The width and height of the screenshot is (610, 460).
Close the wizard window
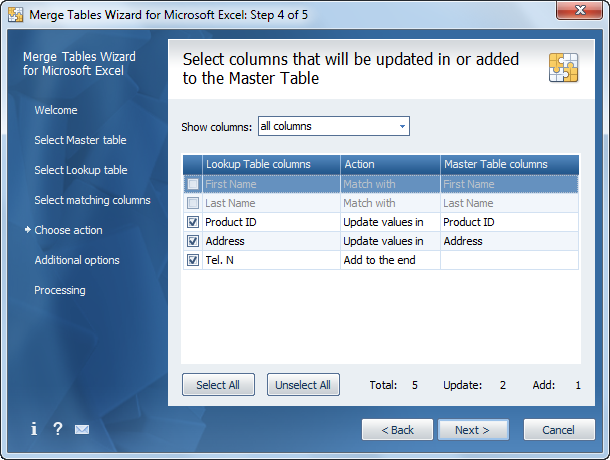(580, 10)
